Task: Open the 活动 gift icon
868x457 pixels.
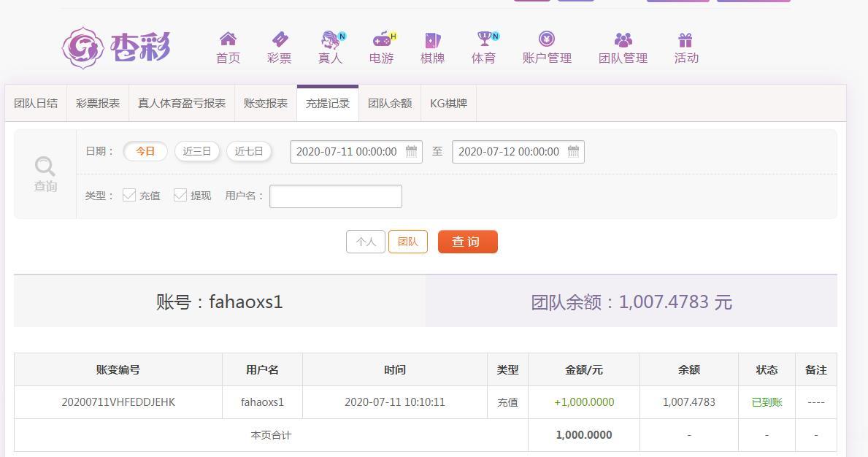Action: coord(685,40)
